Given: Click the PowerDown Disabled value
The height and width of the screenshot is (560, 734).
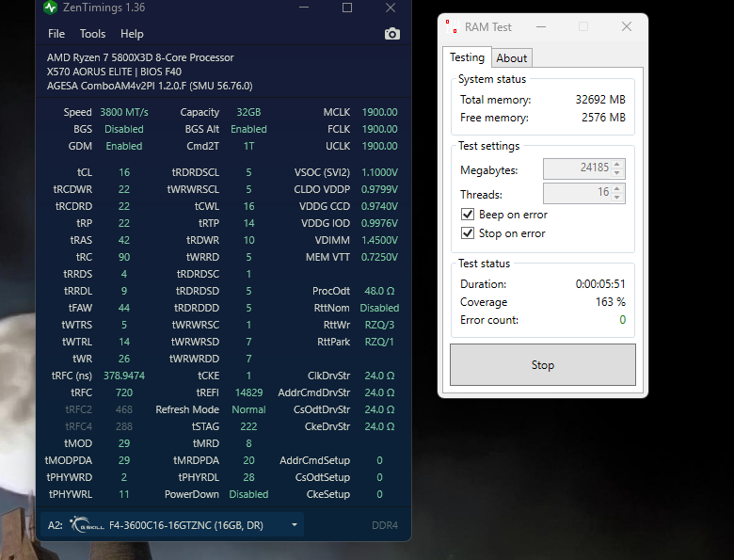Looking at the screenshot, I should pyautogui.click(x=248, y=494).
